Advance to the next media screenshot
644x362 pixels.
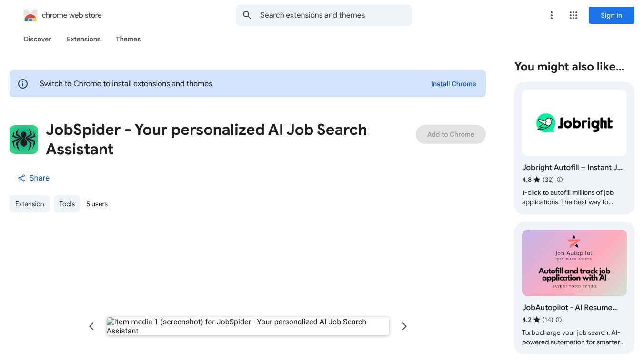pyautogui.click(x=404, y=326)
